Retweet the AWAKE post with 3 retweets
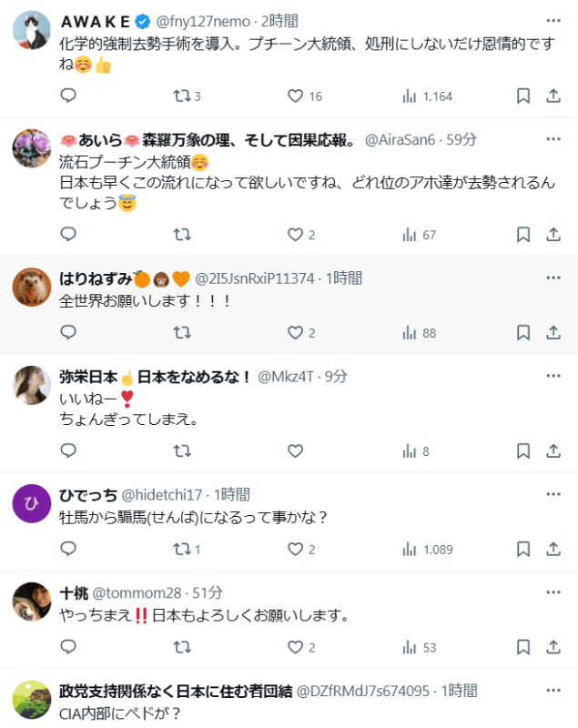This screenshot has height=728, width=578. click(182, 96)
